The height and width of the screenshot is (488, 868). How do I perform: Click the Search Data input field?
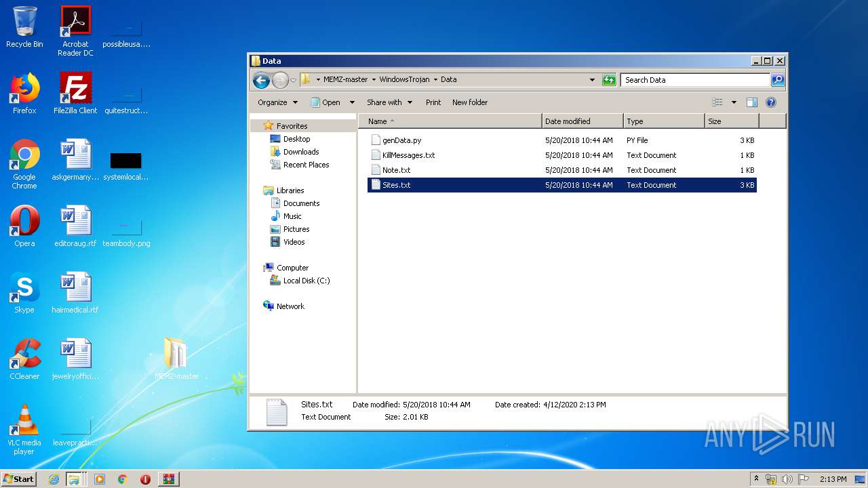(695, 80)
